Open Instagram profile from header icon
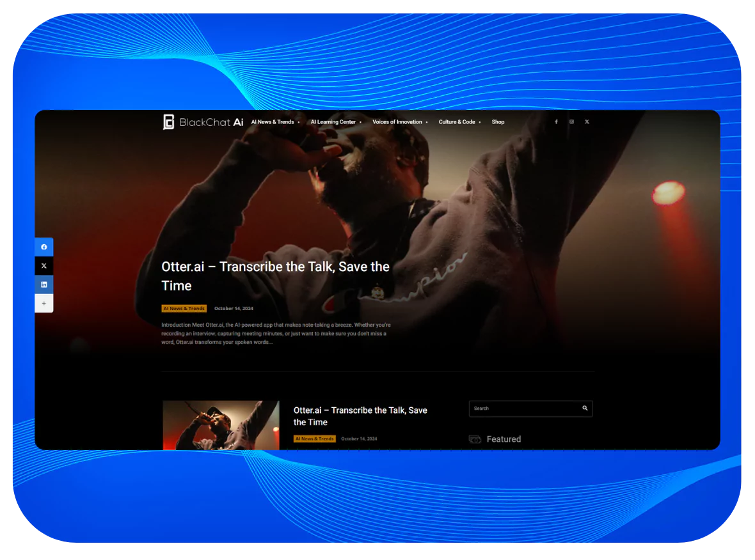The height and width of the screenshot is (560, 755). click(x=571, y=122)
